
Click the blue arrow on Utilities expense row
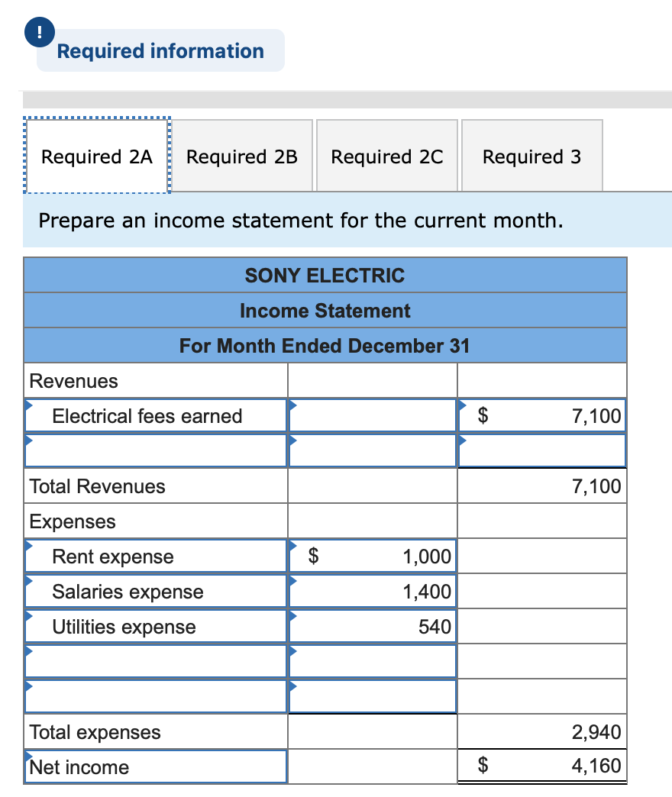[x=29, y=614]
